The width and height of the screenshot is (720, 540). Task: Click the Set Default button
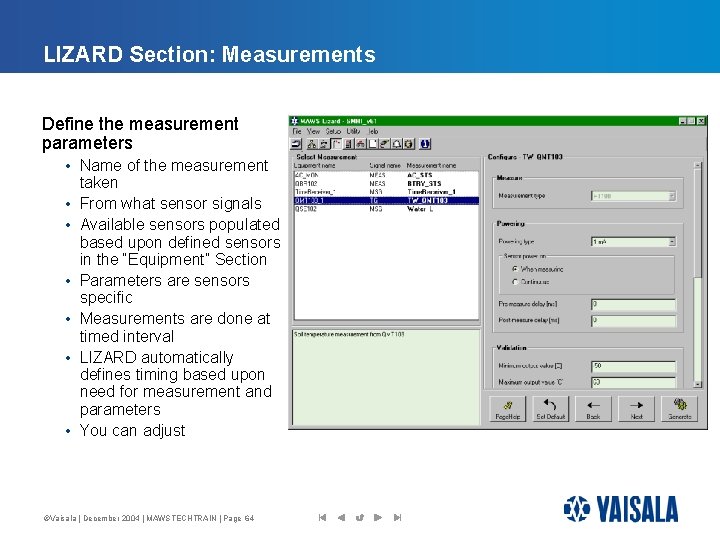551,409
